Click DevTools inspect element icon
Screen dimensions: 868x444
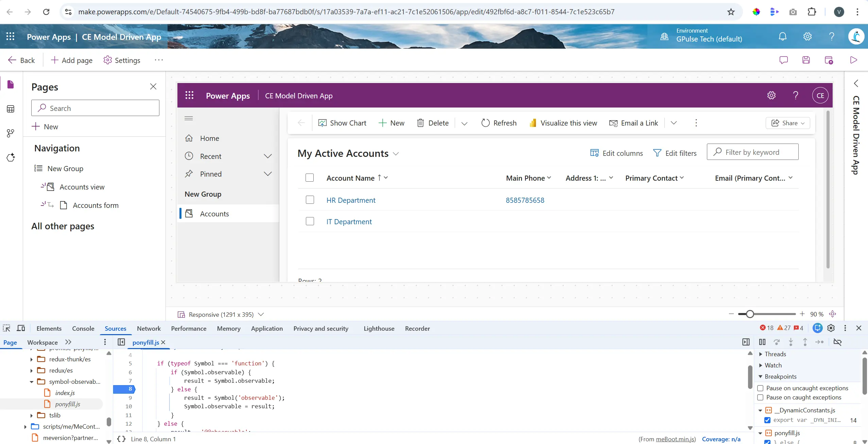point(6,328)
